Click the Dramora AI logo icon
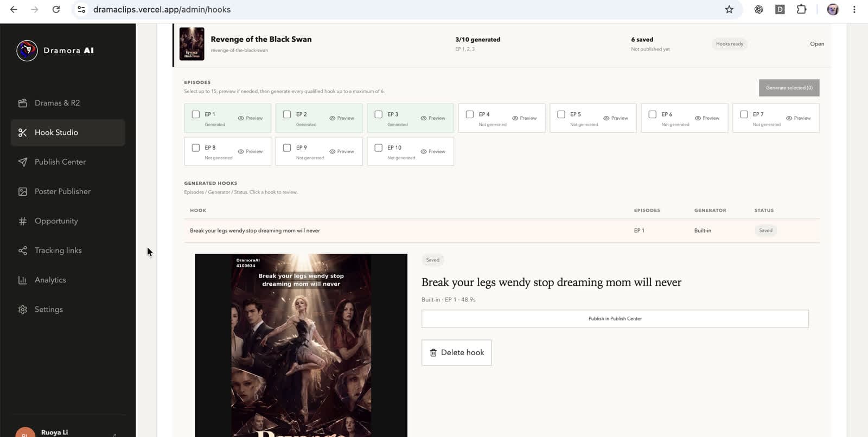The height and width of the screenshot is (437, 868). click(27, 50)
